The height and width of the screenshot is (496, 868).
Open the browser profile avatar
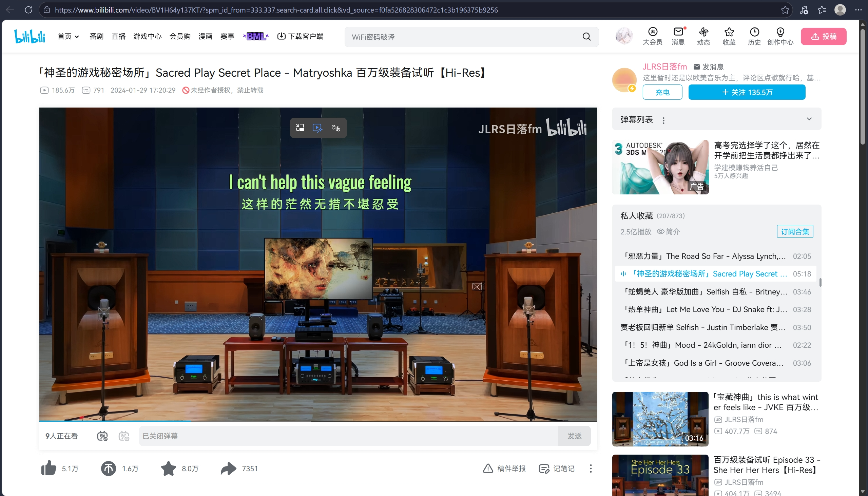coord(840,10)
